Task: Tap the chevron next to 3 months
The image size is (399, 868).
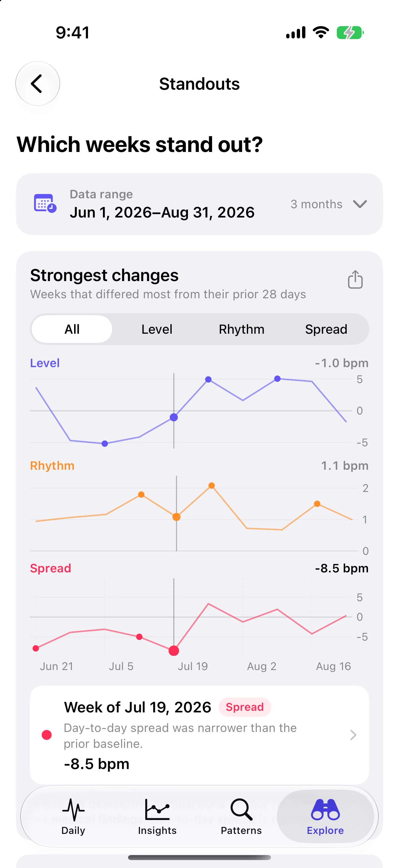Action: coord(360,204)
